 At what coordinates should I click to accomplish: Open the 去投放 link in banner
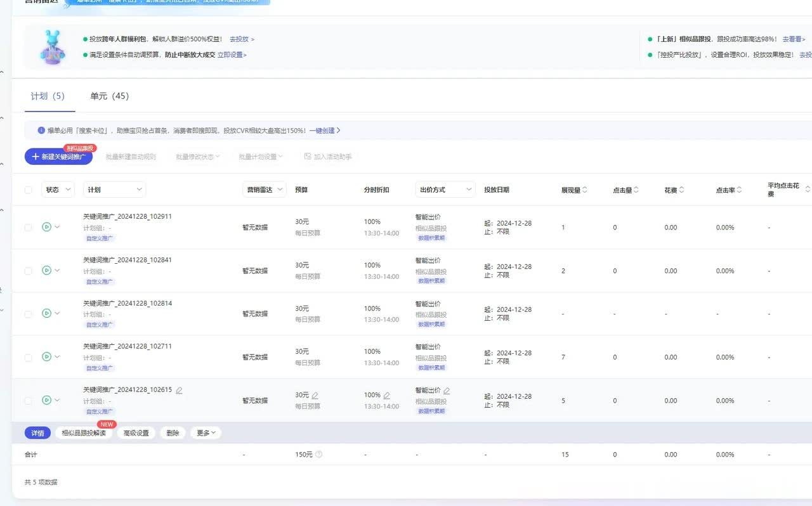point(242,39)
